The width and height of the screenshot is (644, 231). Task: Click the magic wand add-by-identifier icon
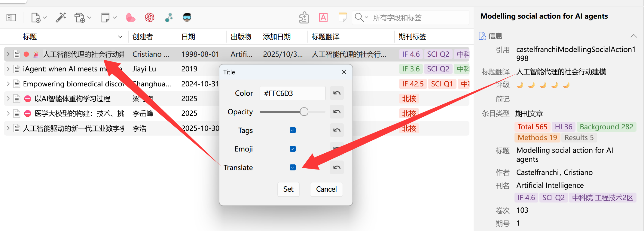(61, 17)
